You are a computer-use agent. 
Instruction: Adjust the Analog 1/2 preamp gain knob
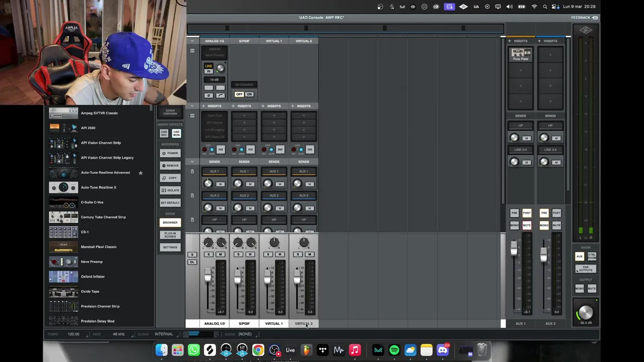click(220, 68)
